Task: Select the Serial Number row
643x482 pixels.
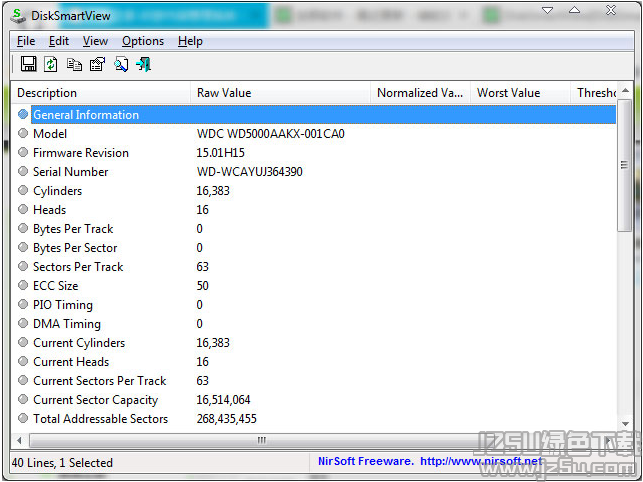Action: (x=315, y=171)
